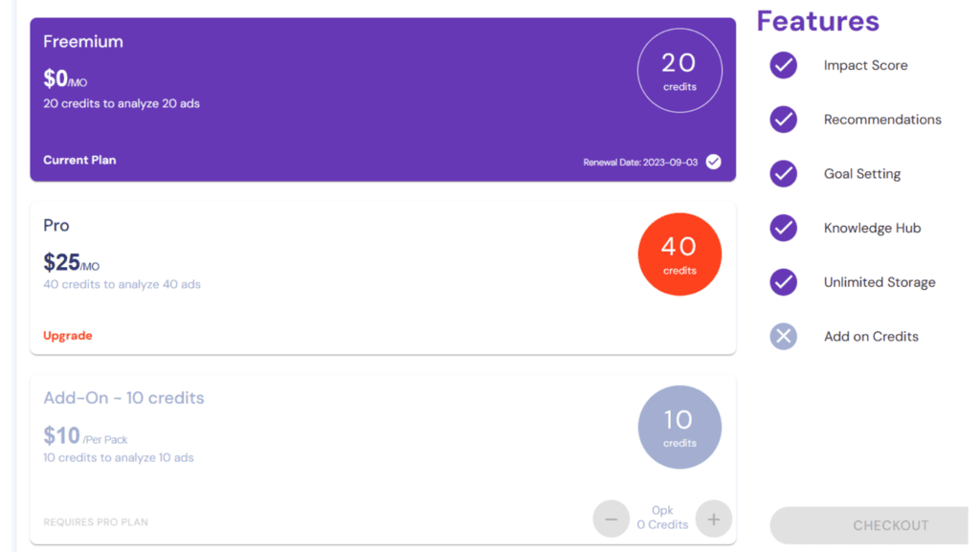This screenshot has height=552, width=980.
Task: Click the 10 credits circle on the Add-On card
Action: coord(679,427)
